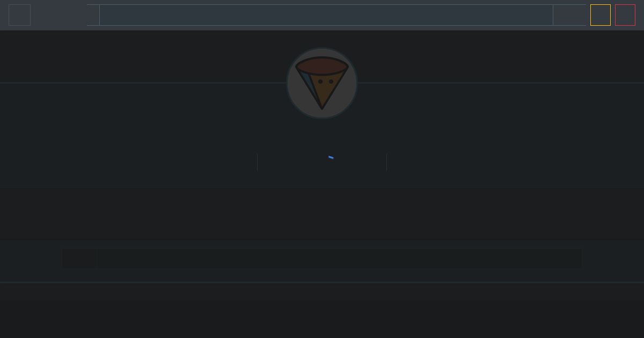Screen dimensions: 644x338
Task: Focus the long top search field
Action: (326, 15)
